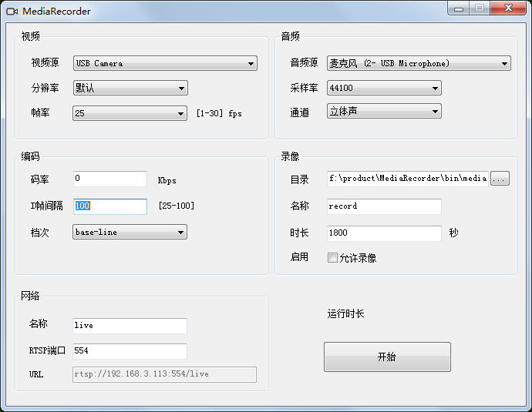This screenshot has width=532, height=412.
Task: Open the 通道 立体声 channel dropdown
Action: [384, 112]
